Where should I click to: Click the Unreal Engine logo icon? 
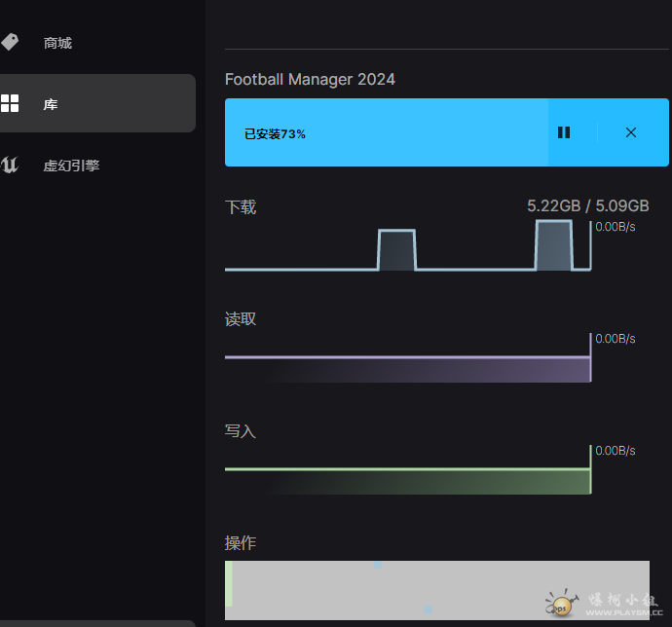(10, 165)
